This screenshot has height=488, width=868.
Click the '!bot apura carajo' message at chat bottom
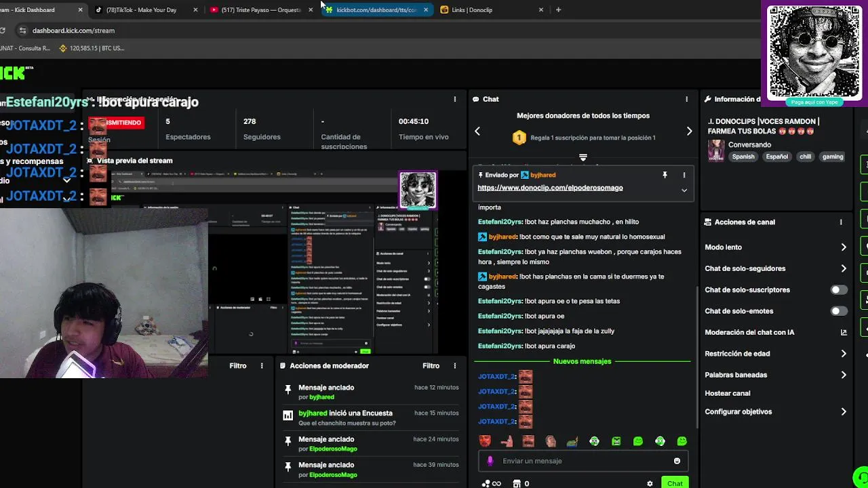[x=526, y=346]
